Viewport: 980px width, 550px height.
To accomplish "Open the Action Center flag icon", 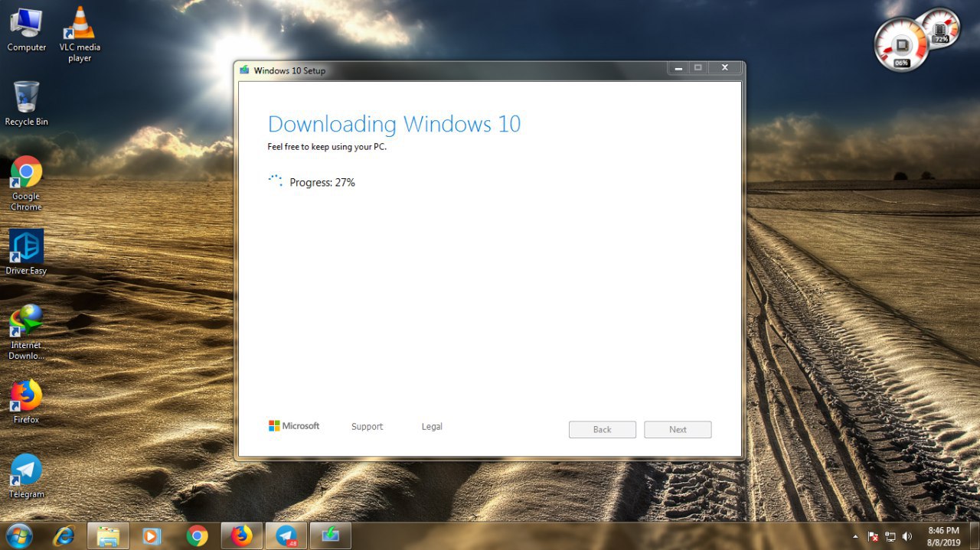I will tap(873, 536).
